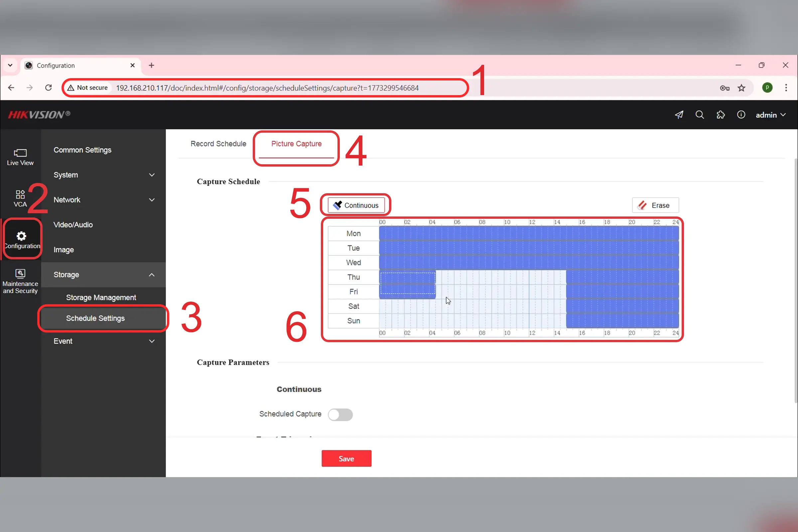The image size is (798, 532).
Task: Select the Erase schedule tool
Action: [655, 205]
